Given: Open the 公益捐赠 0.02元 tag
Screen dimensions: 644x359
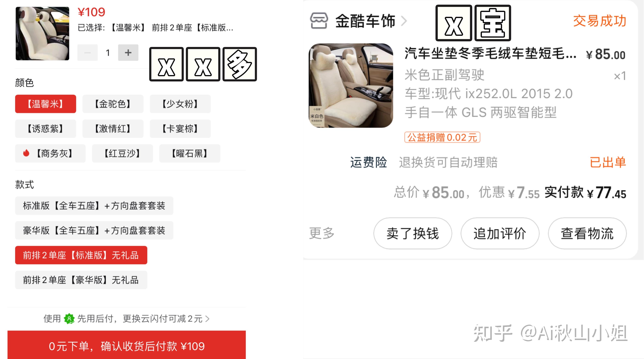Looking at the screenshot, I should pos(442,137).
